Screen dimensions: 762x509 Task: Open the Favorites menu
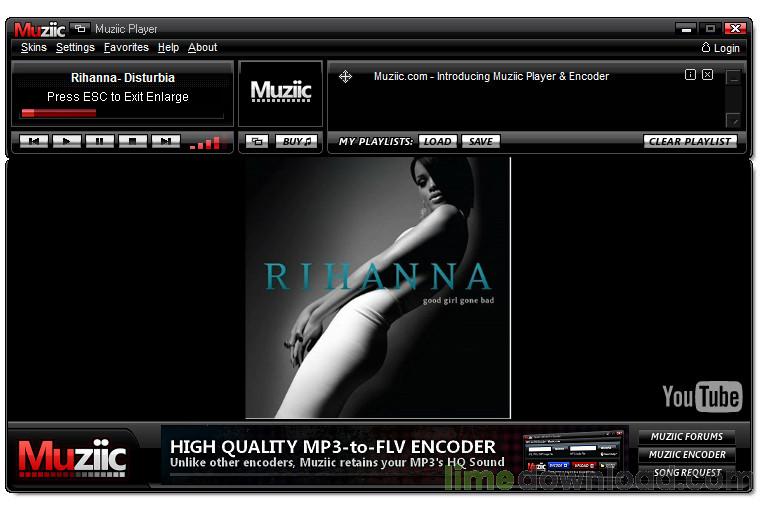[x=126, y=48]
